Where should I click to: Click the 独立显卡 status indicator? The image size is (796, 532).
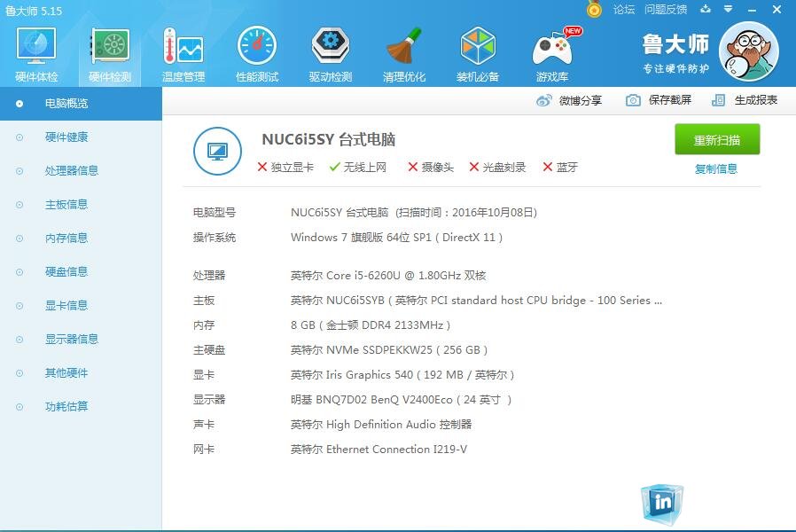point(285,167)
